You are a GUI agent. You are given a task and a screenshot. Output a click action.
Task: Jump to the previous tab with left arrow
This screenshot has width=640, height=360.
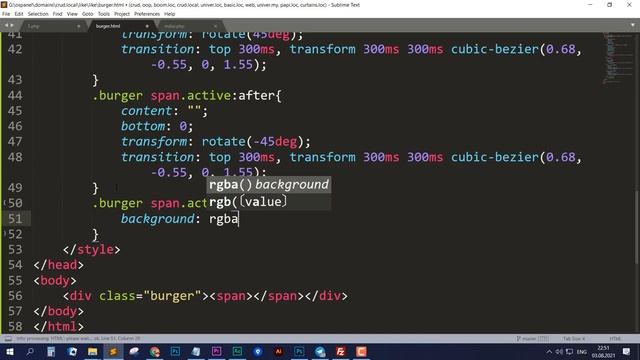pyautogui.click(x=6, y=26)
